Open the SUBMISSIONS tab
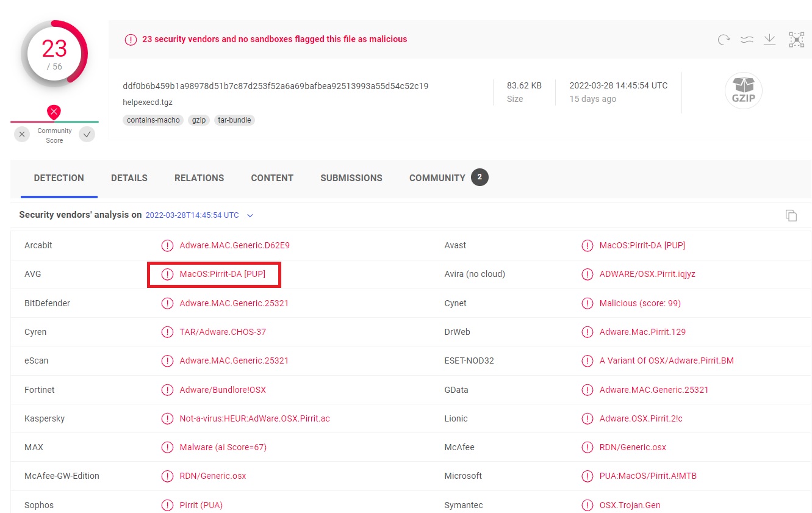Image resolution: width=812 pixels, height=513 pixels. 351,178
